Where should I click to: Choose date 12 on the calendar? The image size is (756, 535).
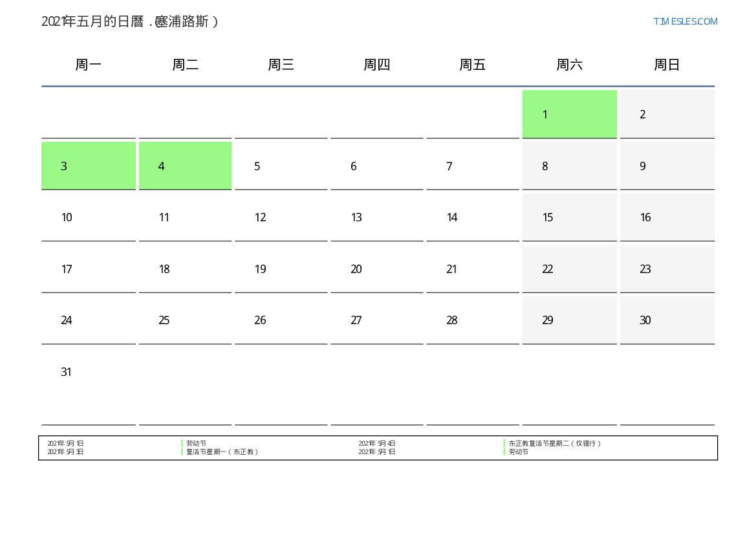point(260,217)
